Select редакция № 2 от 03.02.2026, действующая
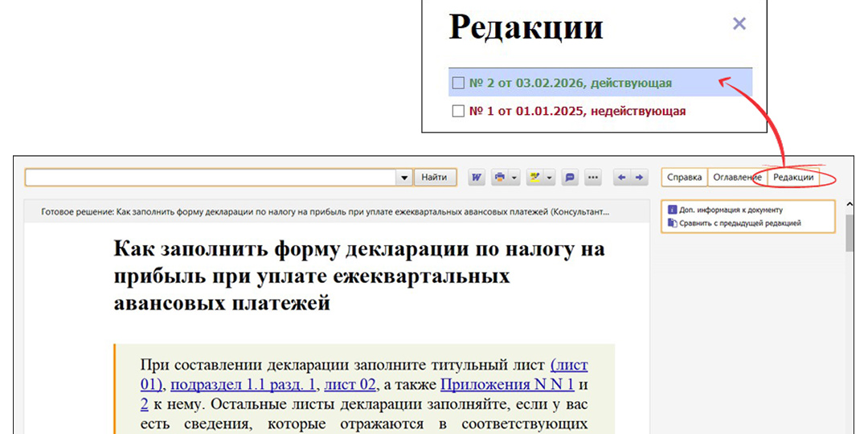This screenshot has height=434, width=868. (600, 83)
